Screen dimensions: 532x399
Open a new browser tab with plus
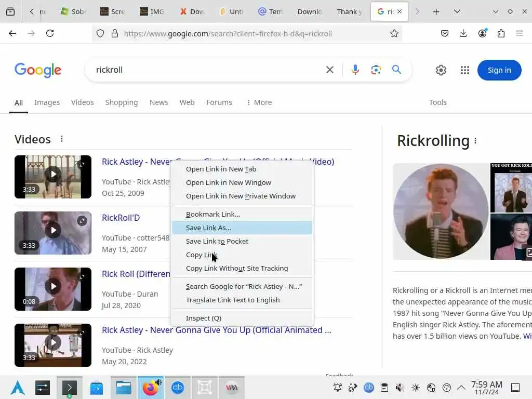tap(436, 12)
